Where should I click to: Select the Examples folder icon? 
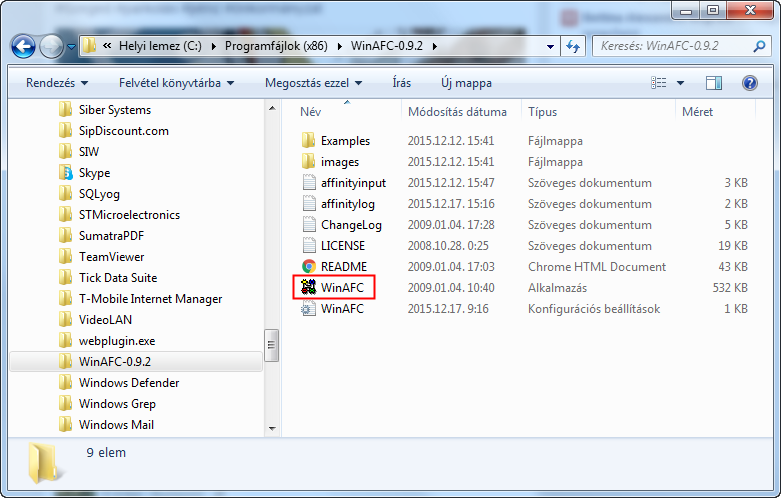click(308, 140)
